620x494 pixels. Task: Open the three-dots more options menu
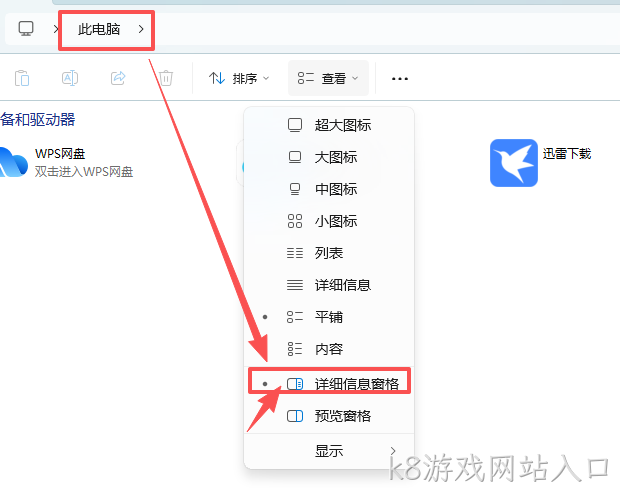pos(400,79)
